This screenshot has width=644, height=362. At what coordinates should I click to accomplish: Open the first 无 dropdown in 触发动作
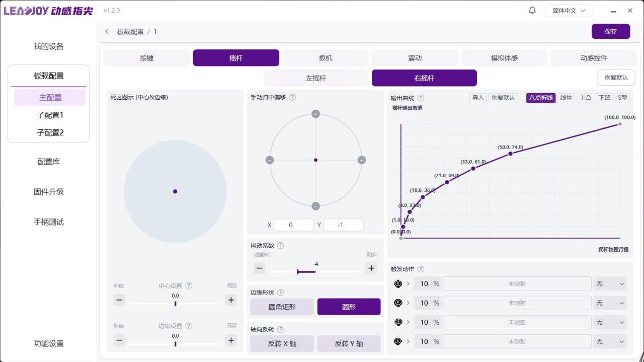[610, 284]
